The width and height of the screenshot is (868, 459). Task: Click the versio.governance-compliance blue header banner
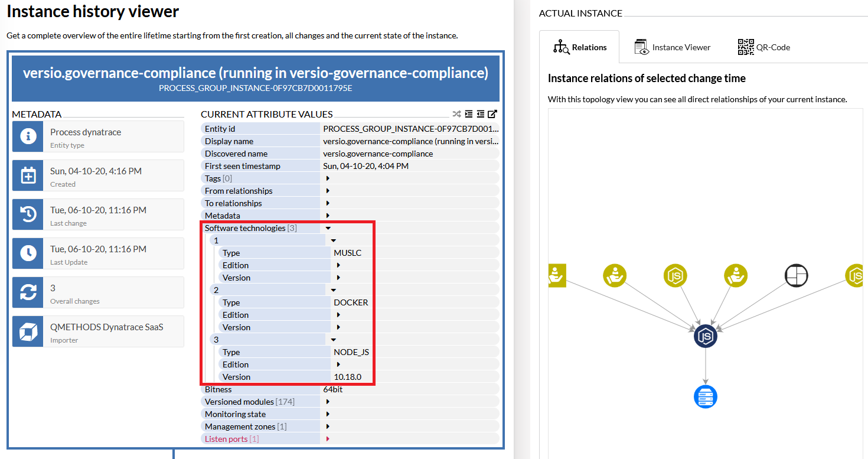click(x=256, y=79)
